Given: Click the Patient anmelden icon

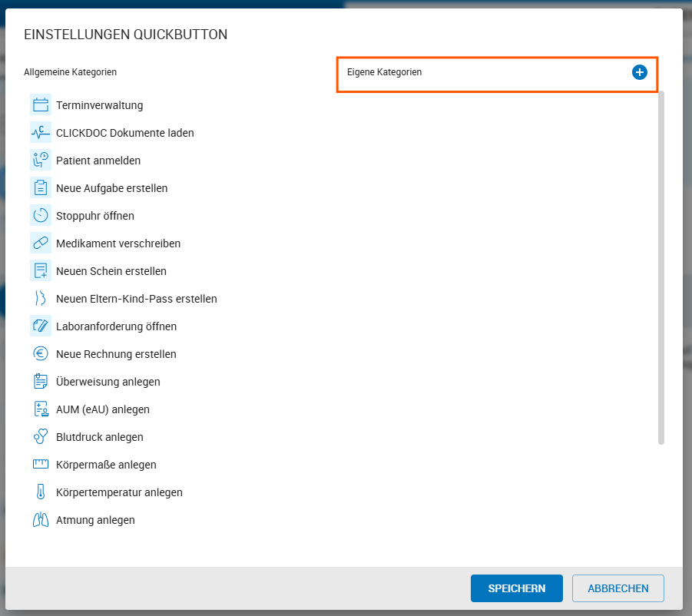Looking at the screenshot, I should [x=41, y=161].
